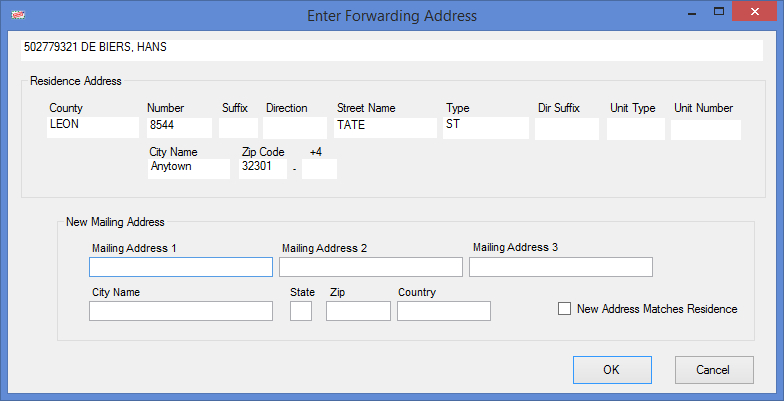The height and width of the screenshot is (401, 784).
Task: Select the Mailing Address 2 field
Action: [x=370, y=267]
